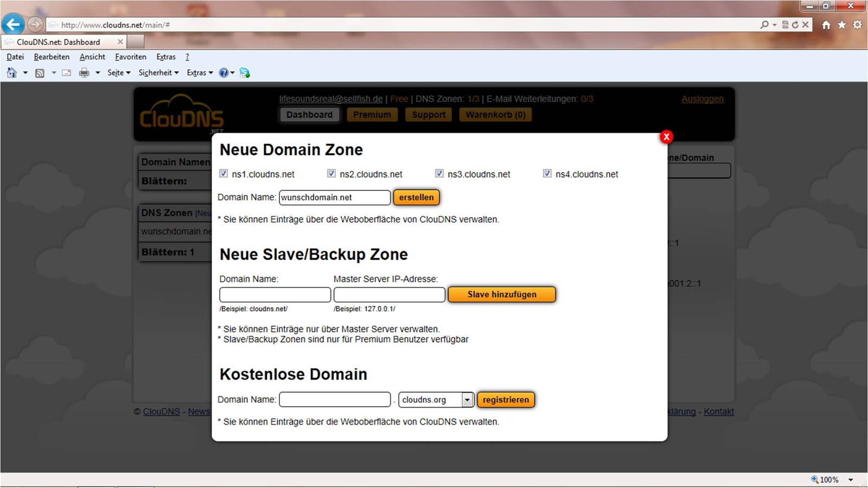Open the cloudns.org domain dropdown
Screen dimensions: 868x488
tap(437, 400)
